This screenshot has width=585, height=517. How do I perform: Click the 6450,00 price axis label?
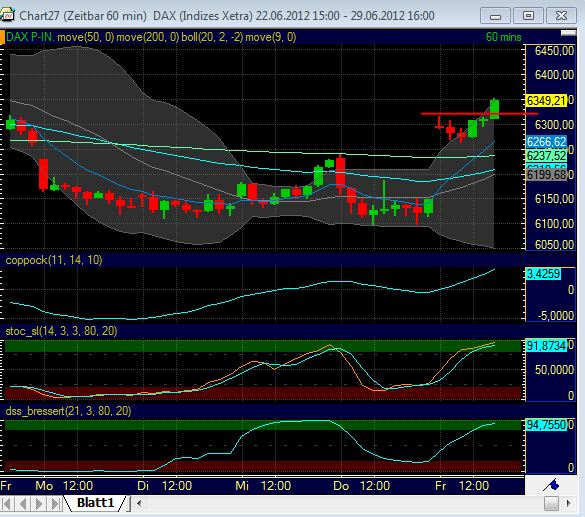(554, 50)
